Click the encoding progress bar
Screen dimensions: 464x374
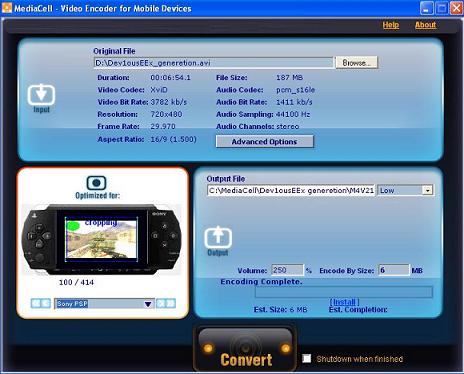pyautogui.click(x=344, y=292)
